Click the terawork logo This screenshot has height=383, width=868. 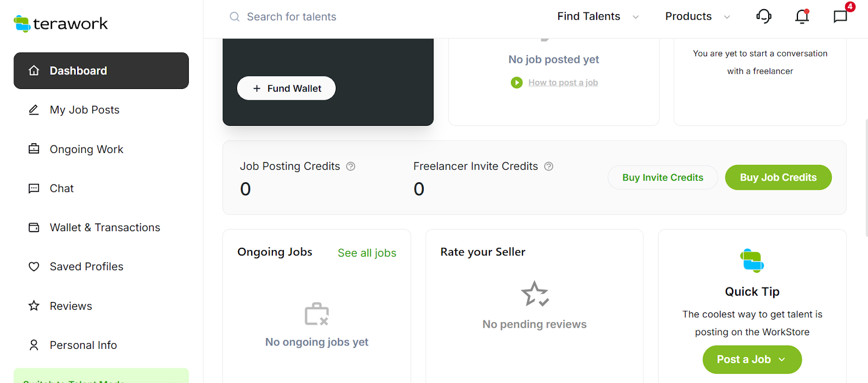pyautogui.click(x=61, y=23)
